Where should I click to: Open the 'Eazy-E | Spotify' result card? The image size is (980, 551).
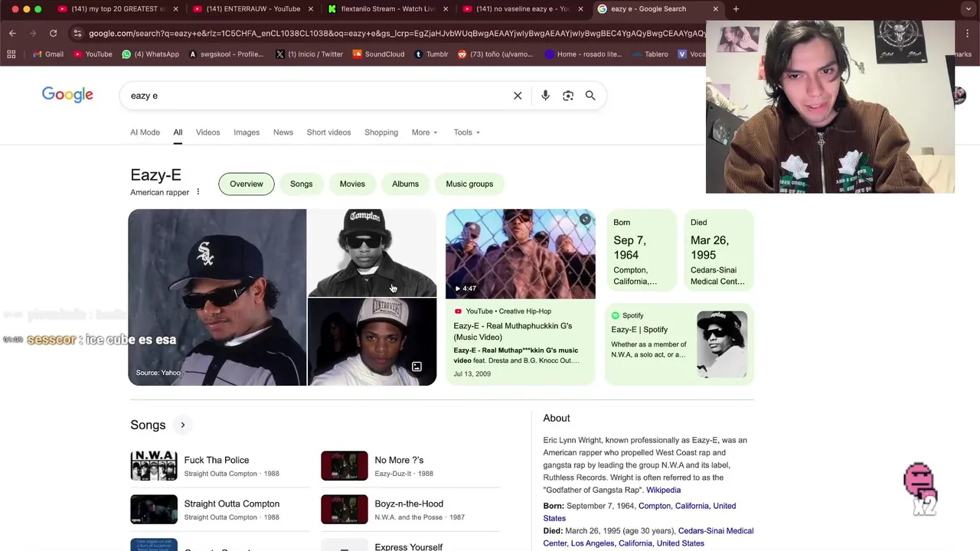tap(679, 344)
